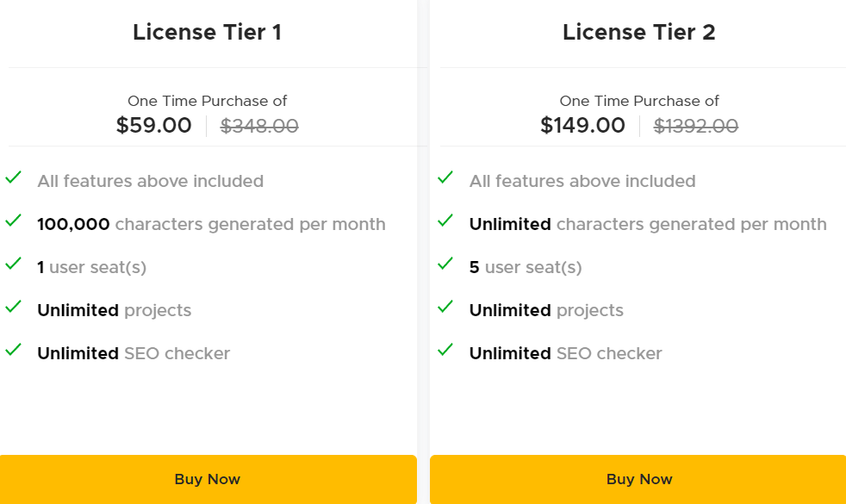Screen dimensions: 846x504
Task: Click the $59.00 price text
Action: tap(153, 125)
